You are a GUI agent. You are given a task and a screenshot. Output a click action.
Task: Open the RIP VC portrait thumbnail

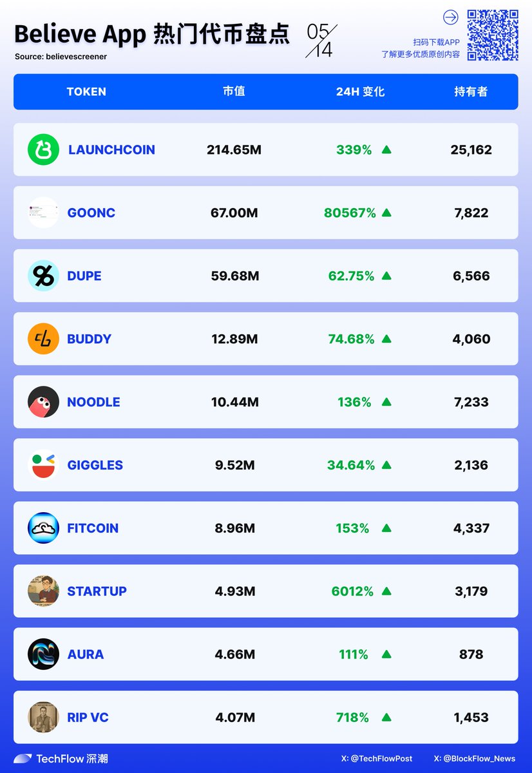[43, 718]
